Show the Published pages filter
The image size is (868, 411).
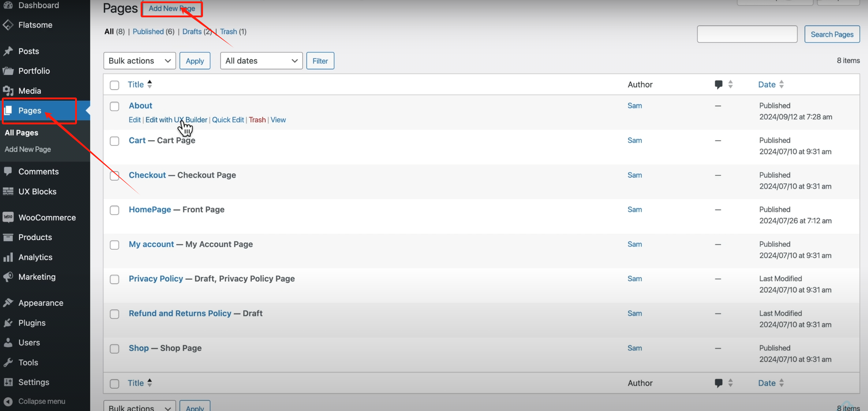click(x=148, y=31)
